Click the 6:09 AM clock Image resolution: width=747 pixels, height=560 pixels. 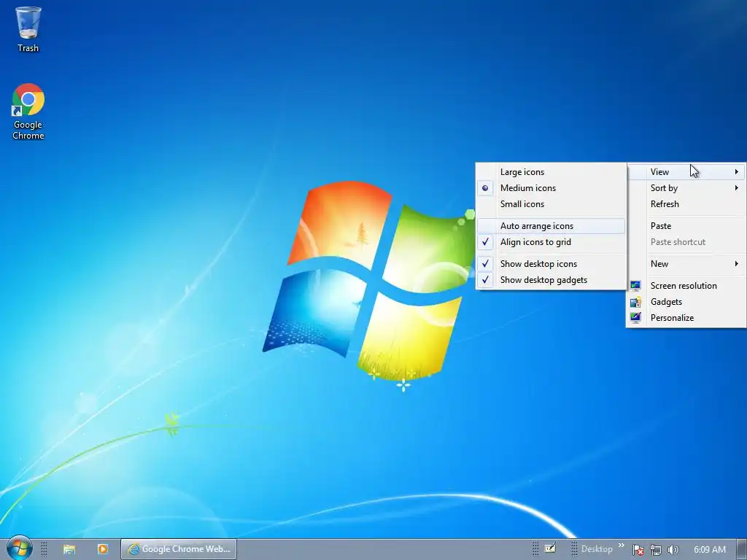pyautogui.click(x=709, y=550)
